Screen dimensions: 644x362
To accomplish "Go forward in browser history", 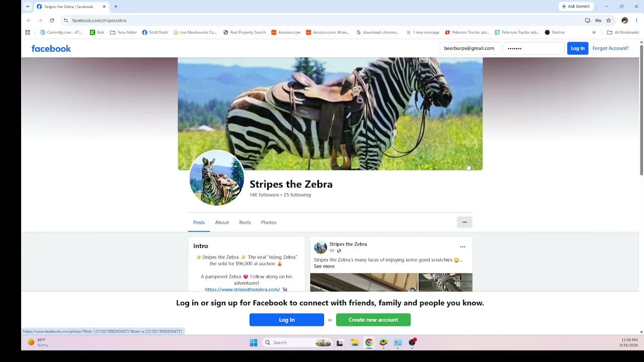I will point(40,20).
